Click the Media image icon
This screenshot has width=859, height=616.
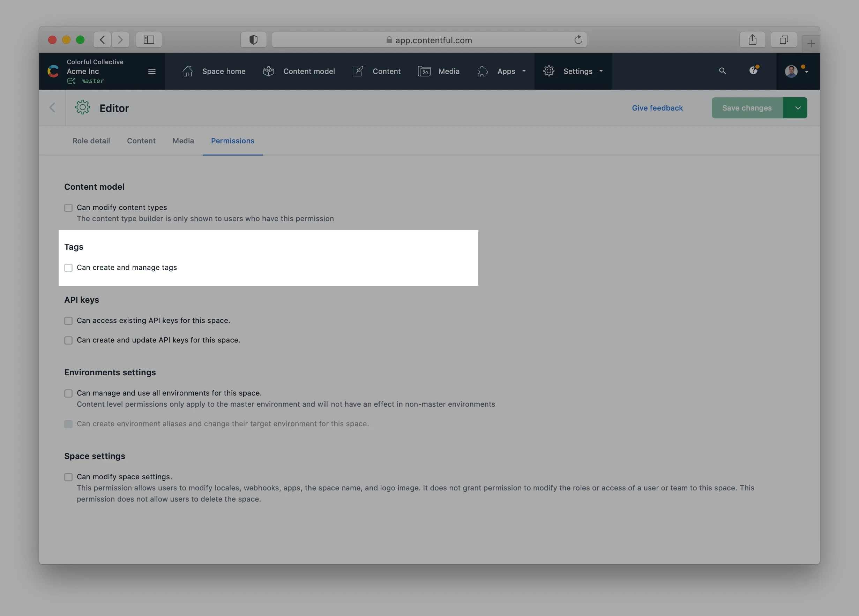424,71
